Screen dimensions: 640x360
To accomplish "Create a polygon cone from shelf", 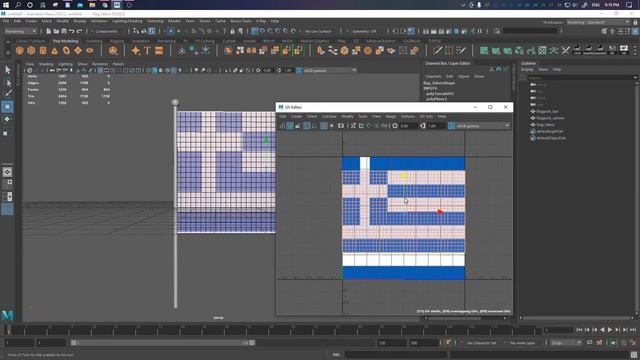I will point(54,51).
